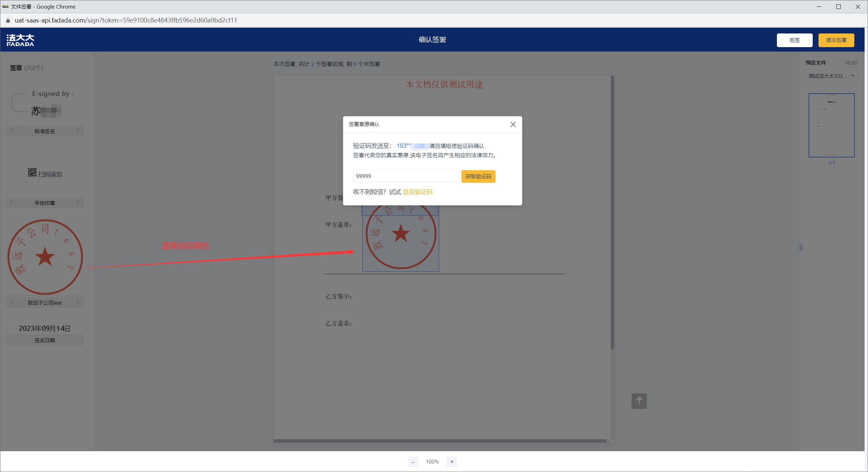Go to the next 手绘印章 option
The width and height of the screenshot is (868, 472).
click(78, 203)
